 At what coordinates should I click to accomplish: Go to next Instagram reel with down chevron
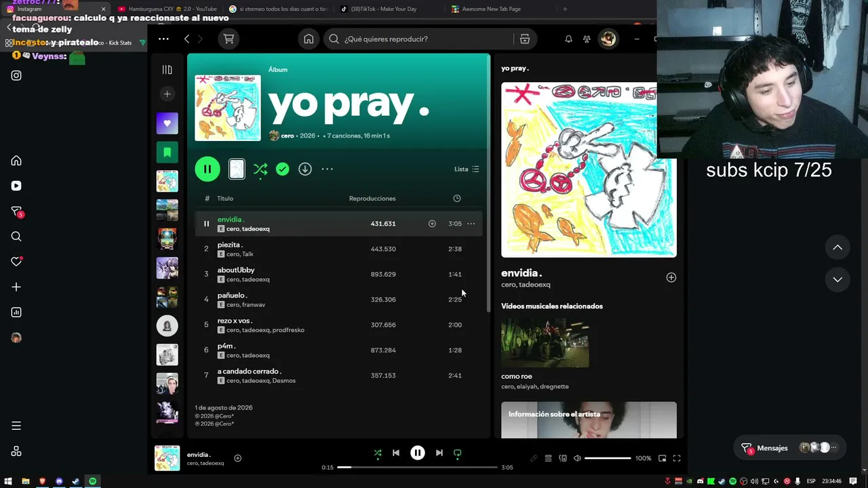[x=837, y=279]
